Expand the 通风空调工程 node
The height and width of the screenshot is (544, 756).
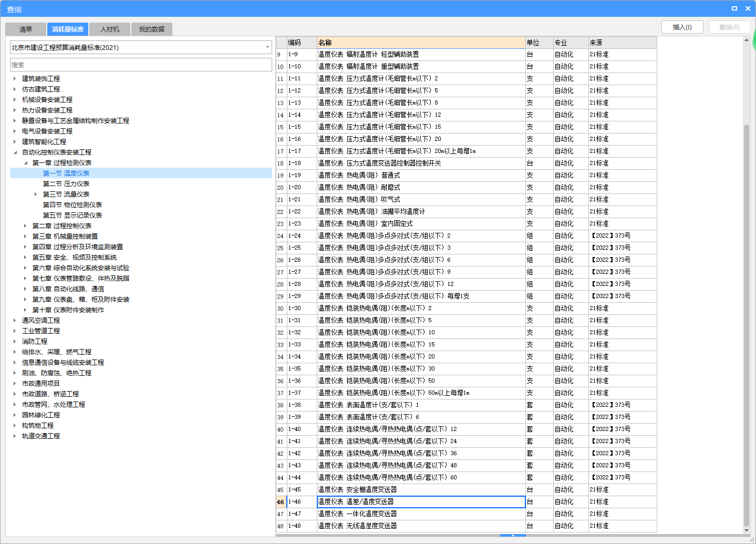15,321
